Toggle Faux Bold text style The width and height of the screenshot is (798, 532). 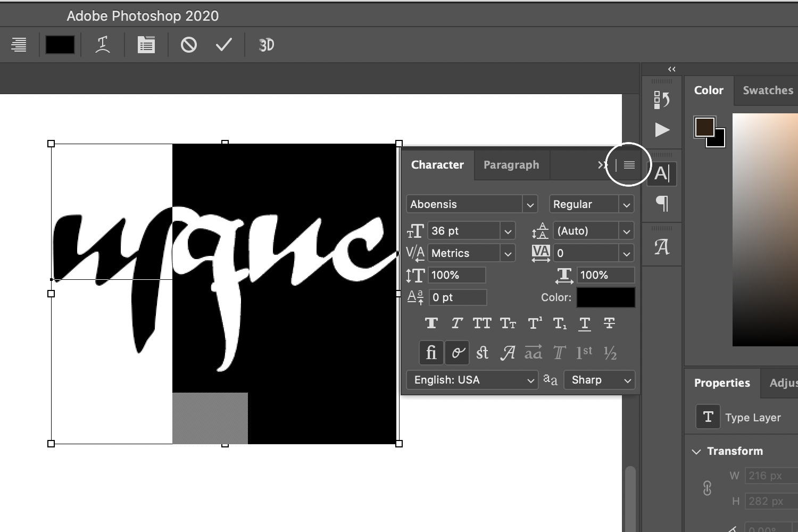(x=431, y=323)
